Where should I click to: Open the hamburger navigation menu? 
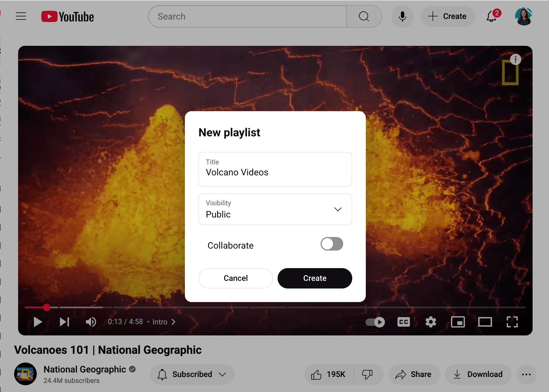[21, 16]
